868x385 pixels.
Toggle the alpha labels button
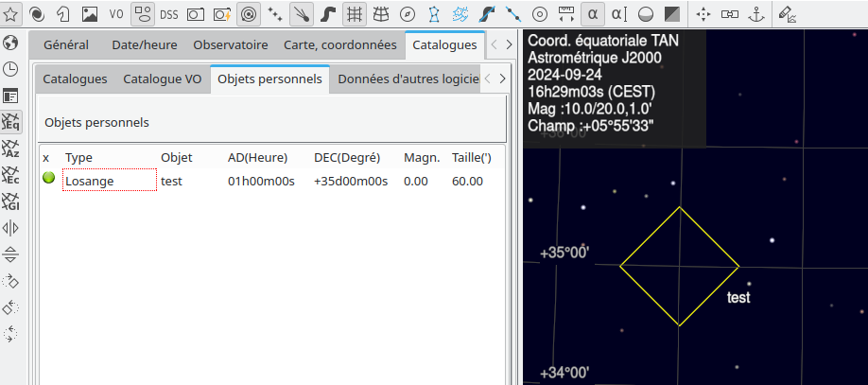[x=592, y=14]
